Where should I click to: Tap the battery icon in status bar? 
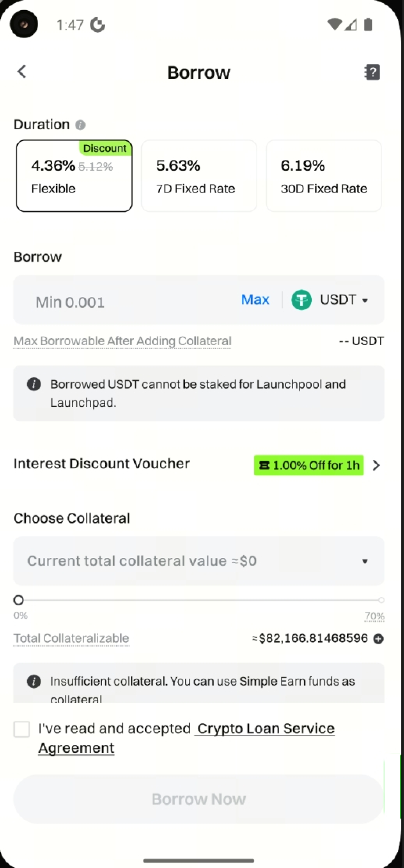[x=368, y=25]
